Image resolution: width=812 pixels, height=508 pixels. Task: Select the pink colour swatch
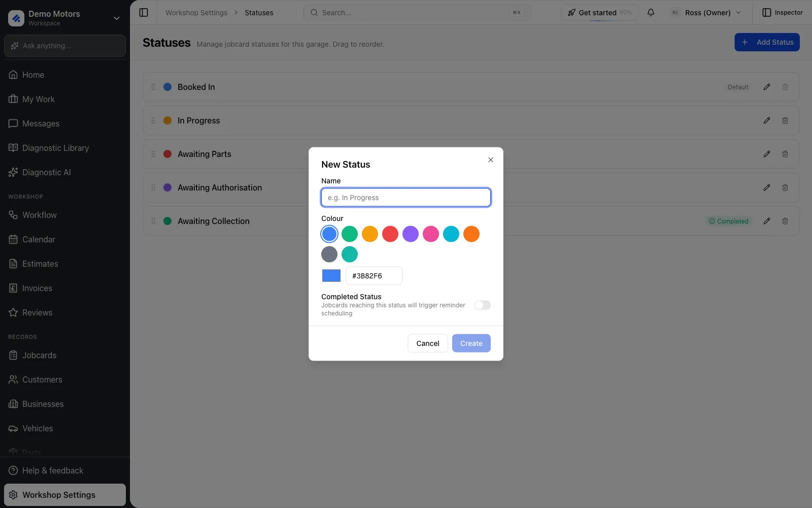tap(431, 234)
